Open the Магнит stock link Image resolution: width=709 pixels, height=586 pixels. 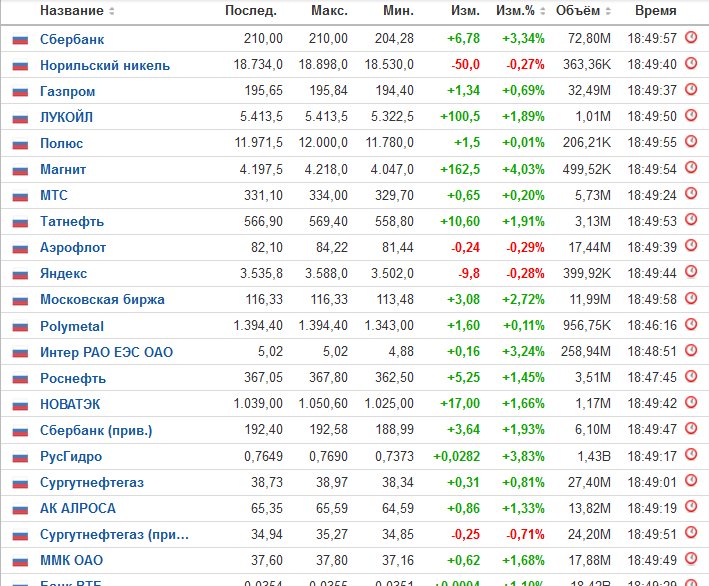click(63, 170)
